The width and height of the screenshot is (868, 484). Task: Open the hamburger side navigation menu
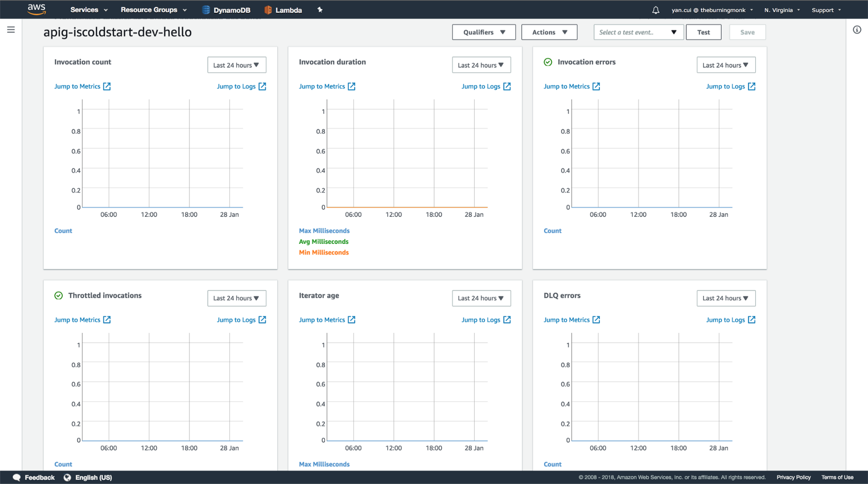point(11,30)
